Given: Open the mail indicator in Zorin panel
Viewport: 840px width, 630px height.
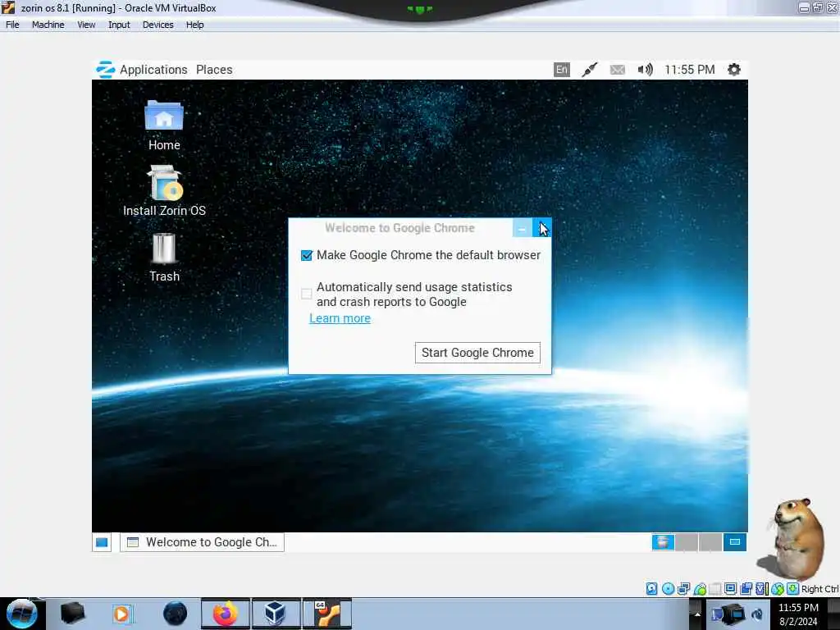Looking at the screenshot, I should click(617, 70).
